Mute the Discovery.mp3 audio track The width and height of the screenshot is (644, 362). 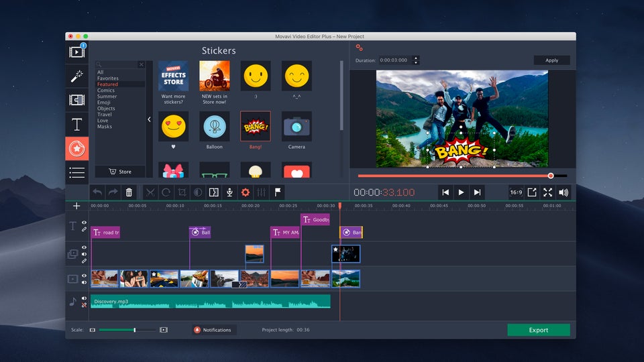pos(85,298)
